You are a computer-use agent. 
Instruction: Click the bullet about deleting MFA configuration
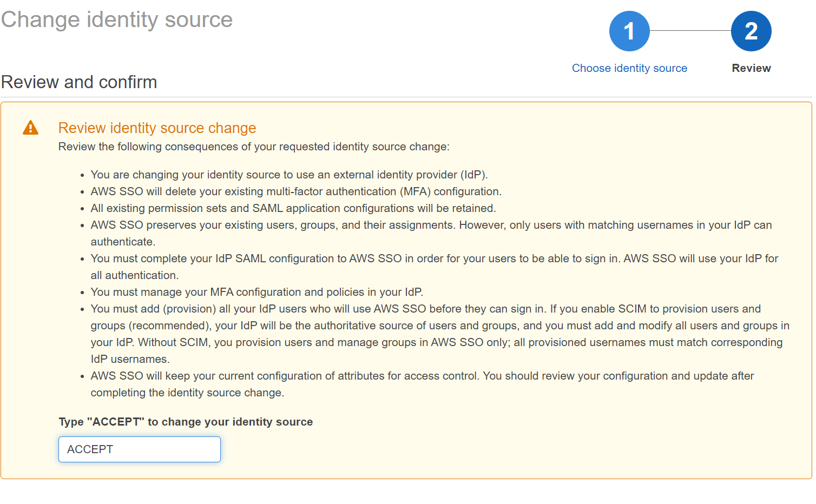click(296, 191)
